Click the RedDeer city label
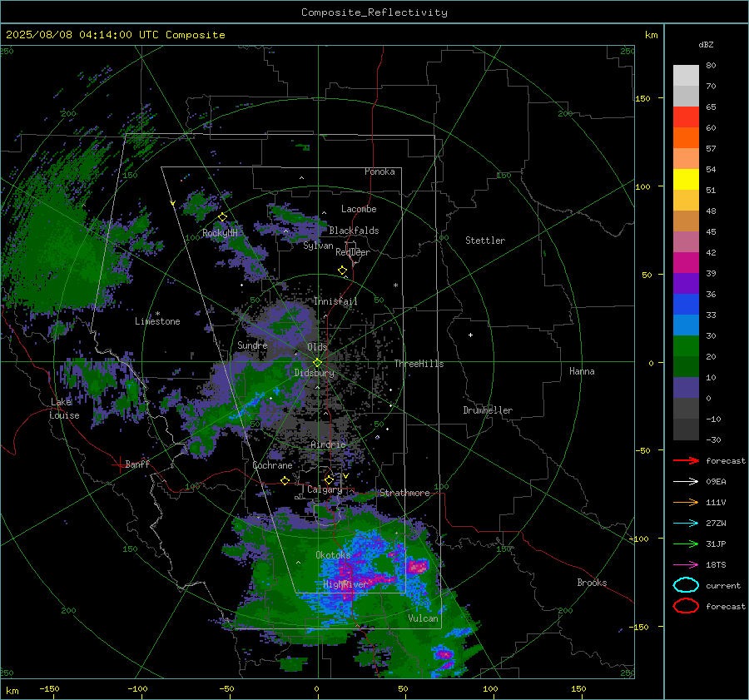This screenshot has width=749, height=700. (x=353, y=252)
